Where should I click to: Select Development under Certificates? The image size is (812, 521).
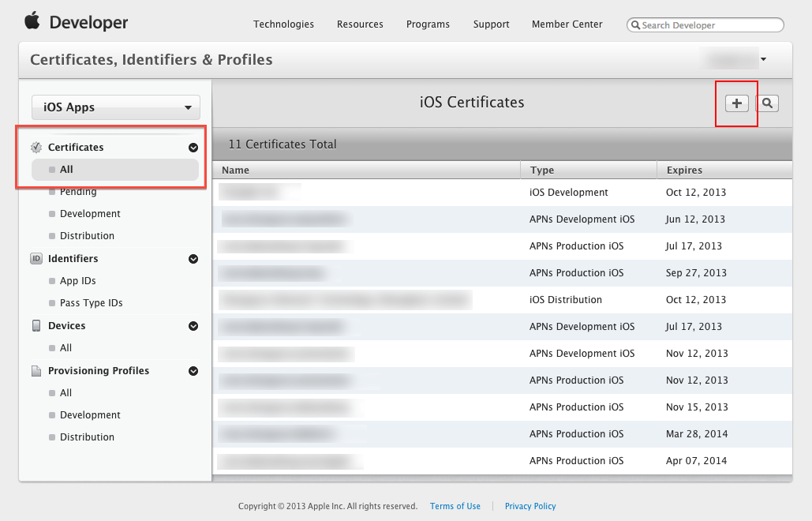pyautogui.click(x=90, y=213)
